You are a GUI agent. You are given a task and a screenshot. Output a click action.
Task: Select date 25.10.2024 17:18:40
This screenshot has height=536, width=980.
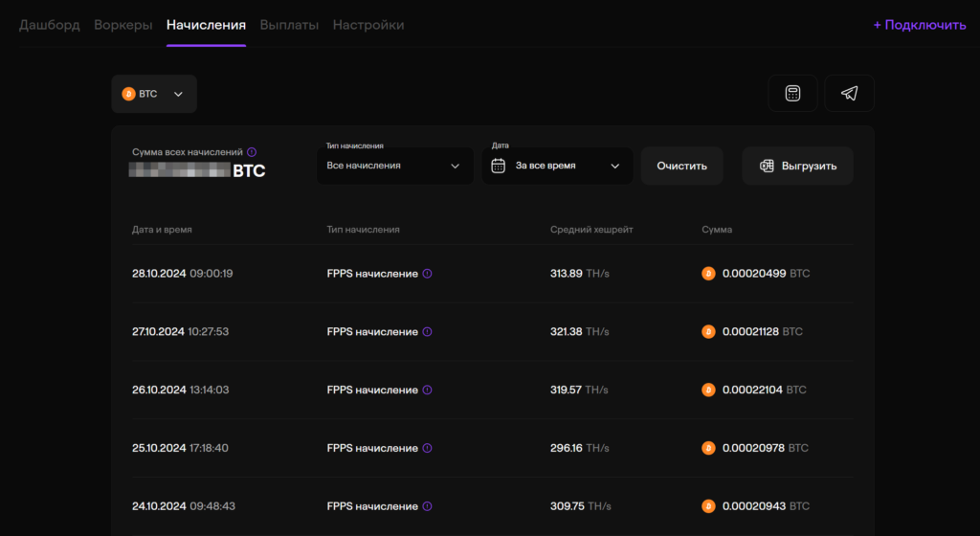pos(180,448)
